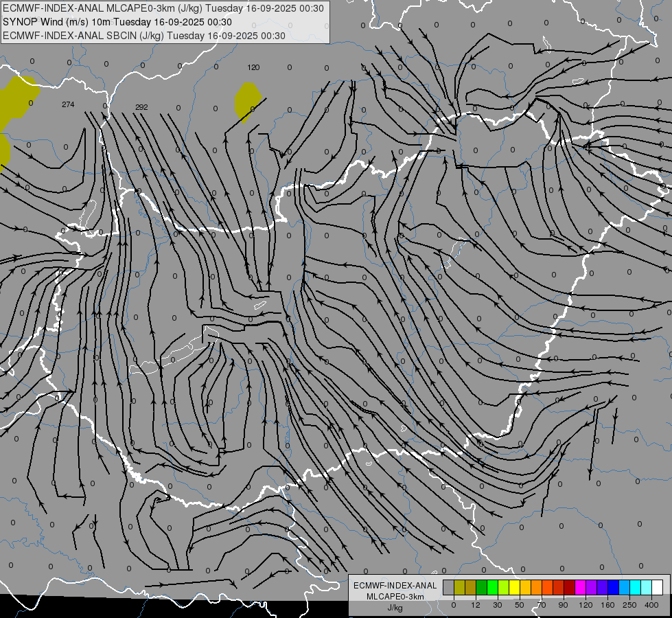672x618 pixels.
Task: Click the ECMWF-INDEX-ANAL legend caption
Action: [395, 586]
